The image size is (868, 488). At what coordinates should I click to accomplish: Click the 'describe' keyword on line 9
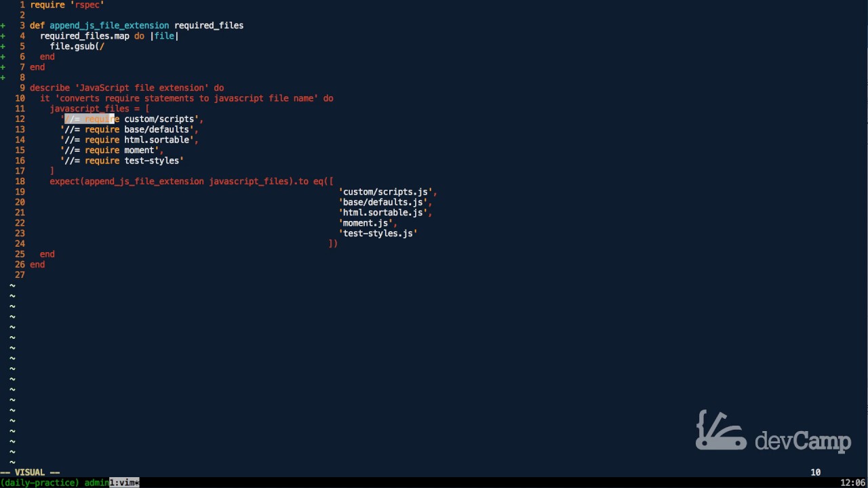click(49, 88)
